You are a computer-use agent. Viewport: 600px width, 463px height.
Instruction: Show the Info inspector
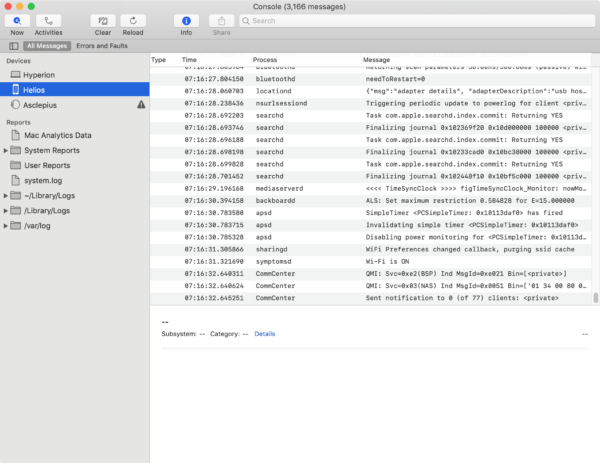[186, 21]
